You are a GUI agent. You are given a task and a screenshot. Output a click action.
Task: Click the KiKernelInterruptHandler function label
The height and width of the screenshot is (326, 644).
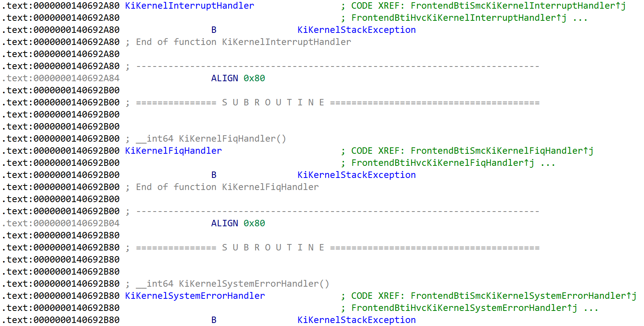(x=189, y=6)
